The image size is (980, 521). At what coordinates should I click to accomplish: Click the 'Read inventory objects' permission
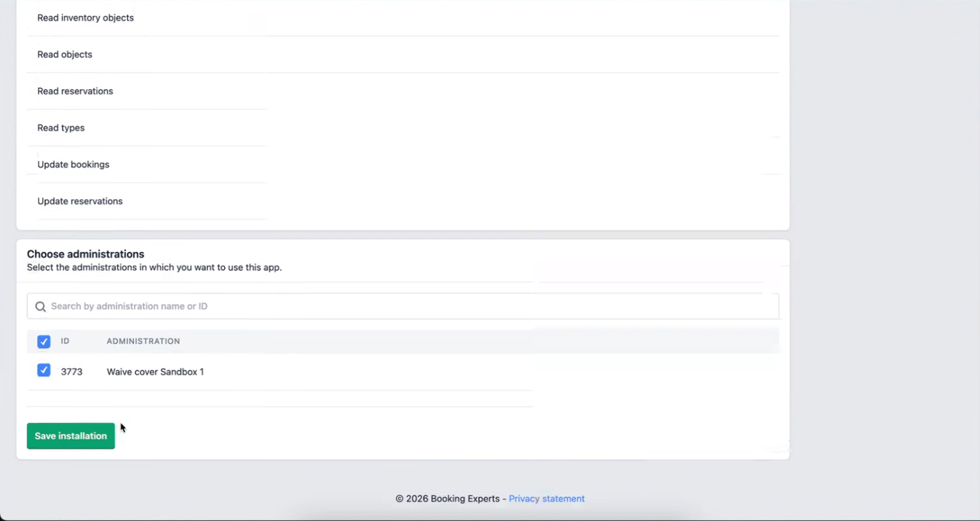(x=85, y=18)
